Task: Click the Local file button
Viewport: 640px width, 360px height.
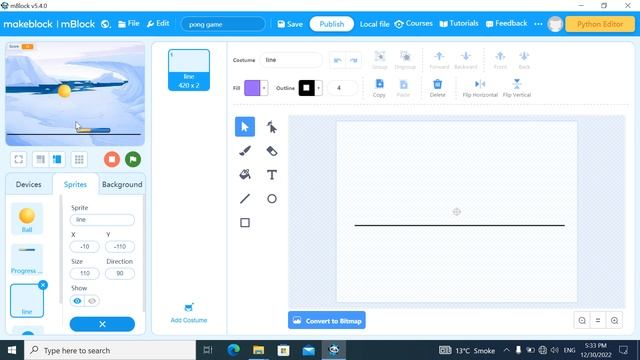Action: (x=374, y=24)
